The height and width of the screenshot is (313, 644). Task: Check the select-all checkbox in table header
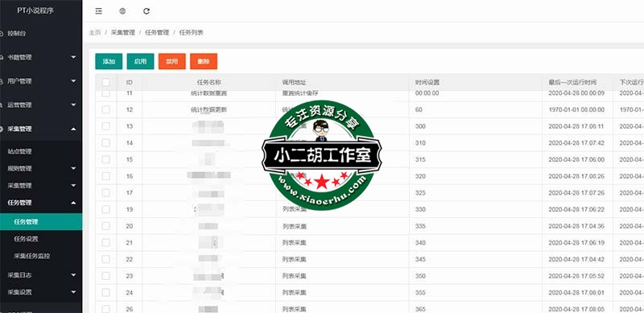[106, 83]
